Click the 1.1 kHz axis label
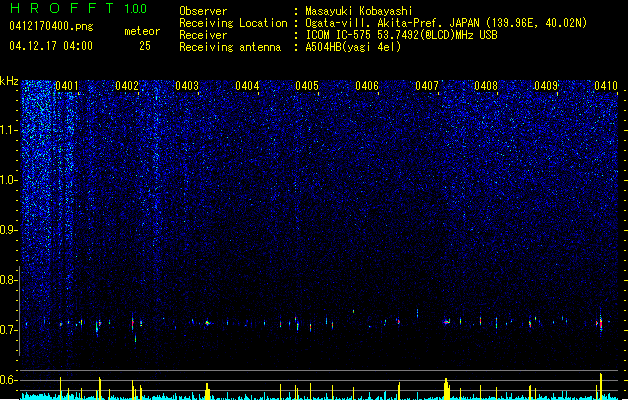Image resolution: width=629 pixels, height=400 pixels. 8,130
